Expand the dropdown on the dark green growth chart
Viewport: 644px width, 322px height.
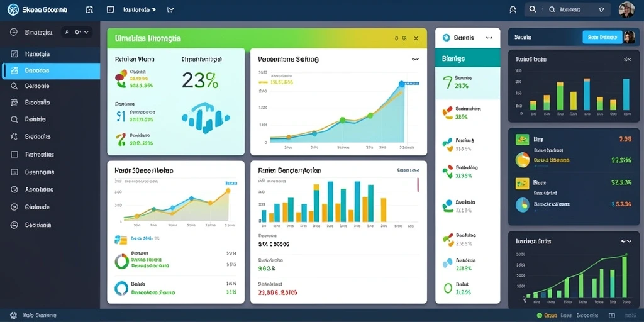click(x=626, y=241)
